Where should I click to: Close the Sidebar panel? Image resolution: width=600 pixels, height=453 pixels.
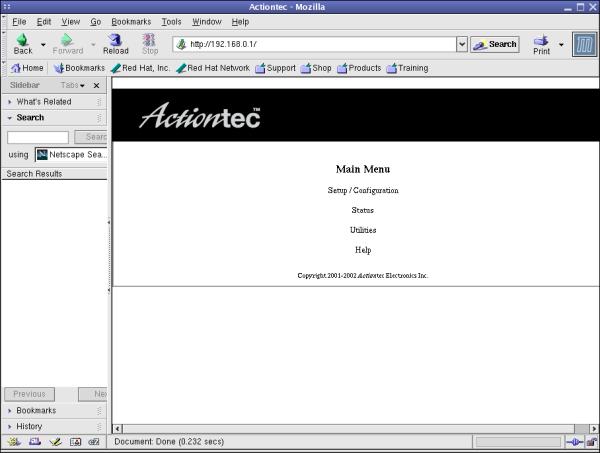(x=96, y=85)
